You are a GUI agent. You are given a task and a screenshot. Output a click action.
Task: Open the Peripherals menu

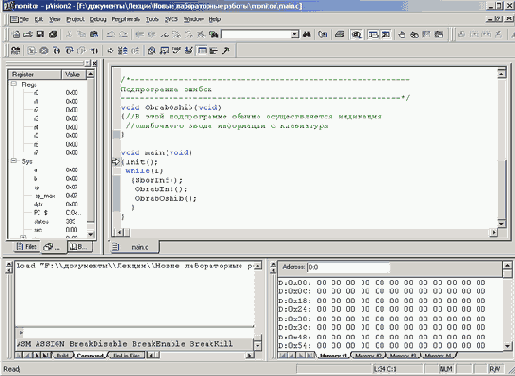click(126, 19)
